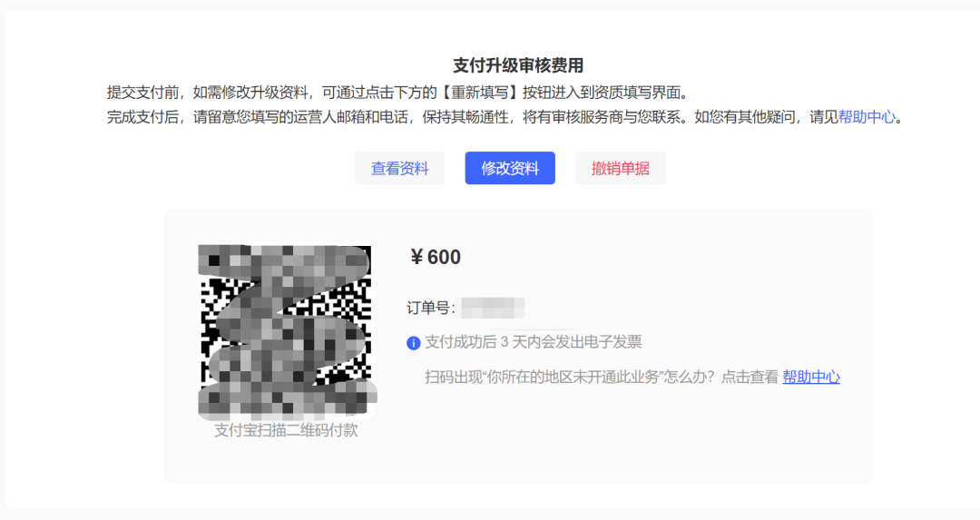
Task: Click the 支付升级审核费用 page heading
Action: pos(518,65)
